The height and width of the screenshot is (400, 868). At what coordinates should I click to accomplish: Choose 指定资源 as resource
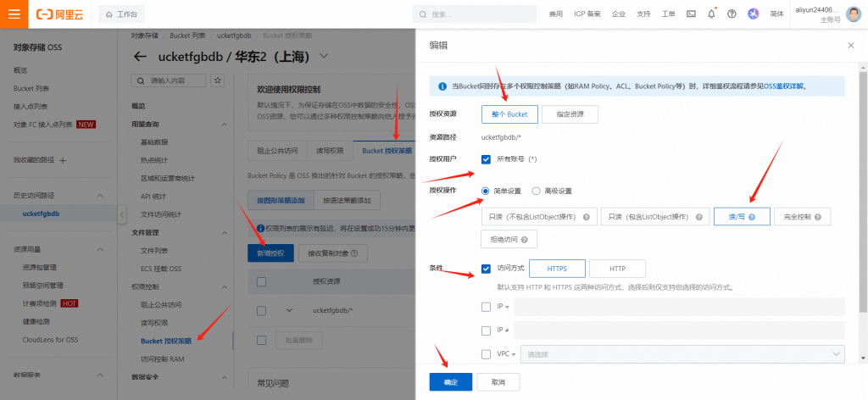pos(570,114)
